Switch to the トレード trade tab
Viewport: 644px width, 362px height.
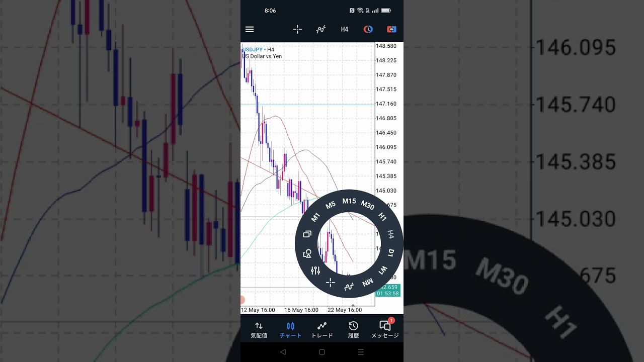point(322,330)
